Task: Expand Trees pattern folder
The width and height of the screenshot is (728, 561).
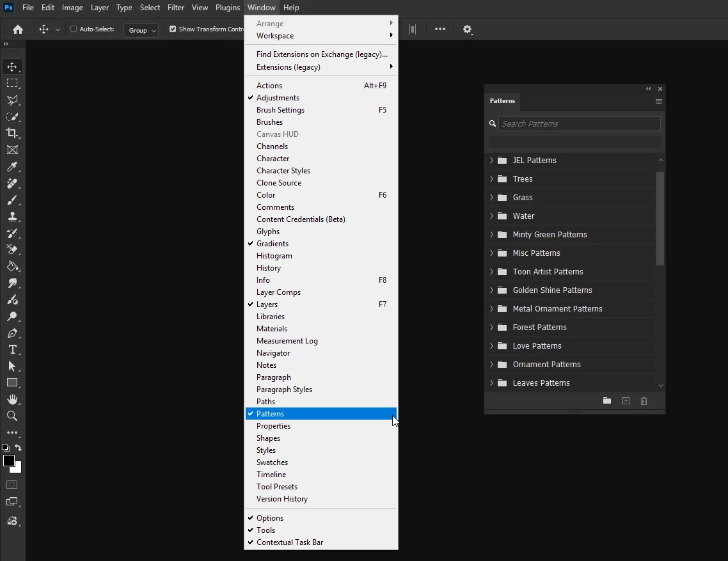Action: click(491, 179)
